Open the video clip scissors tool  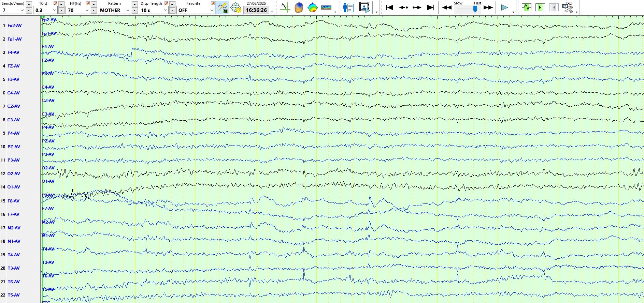(567, 7)
